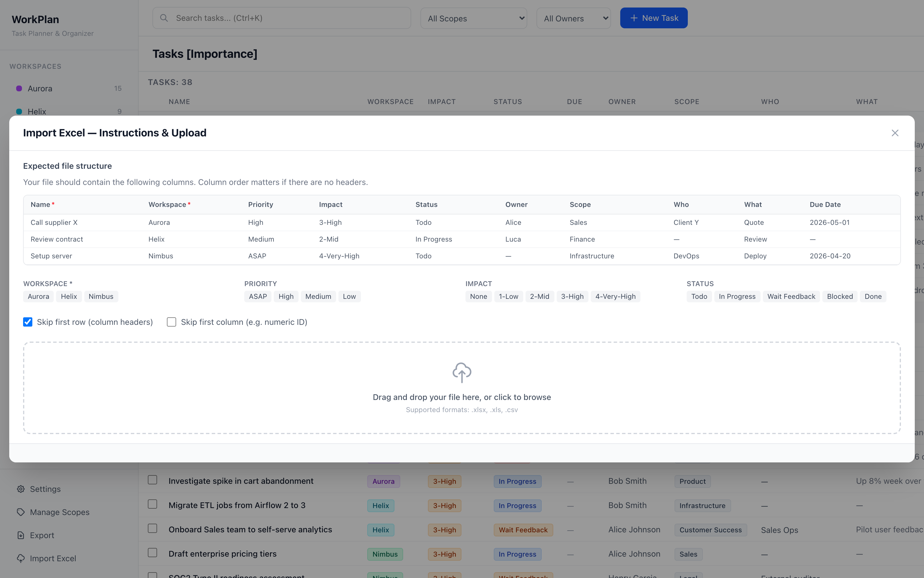Click the Nimbus workspace chip in dialog
Image resolution: width=924 pixels, height=578 pixels.
tap(101, 296)
